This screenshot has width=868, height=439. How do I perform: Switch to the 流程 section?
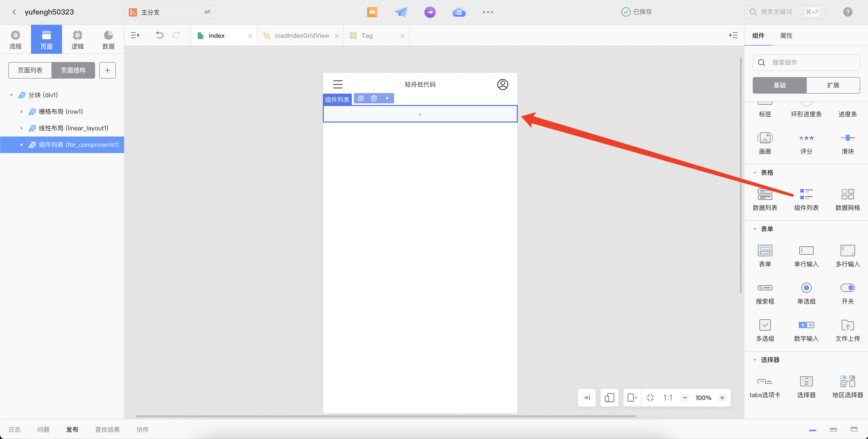coord(16,39)
